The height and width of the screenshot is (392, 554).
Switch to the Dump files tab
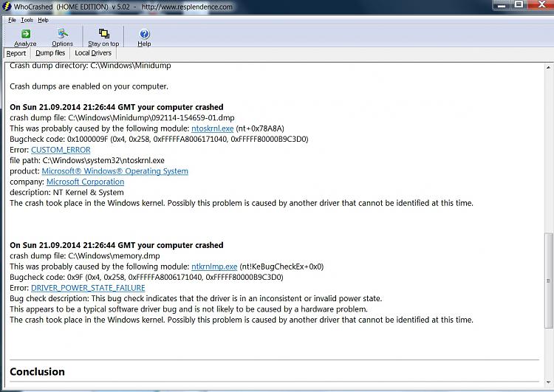click(x=50, y=53)
